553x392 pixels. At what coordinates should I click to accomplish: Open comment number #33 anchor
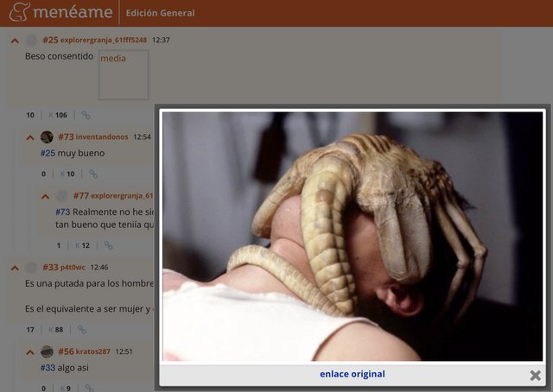50,267
